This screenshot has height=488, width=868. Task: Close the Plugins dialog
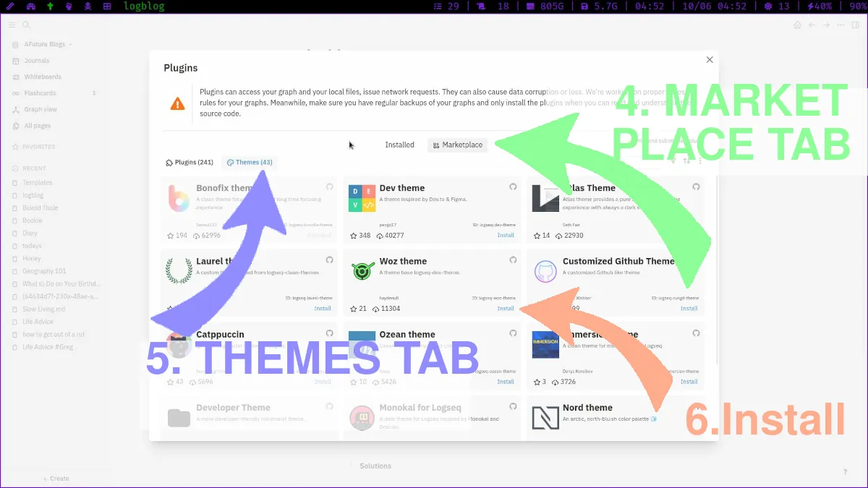pos(710,60)
